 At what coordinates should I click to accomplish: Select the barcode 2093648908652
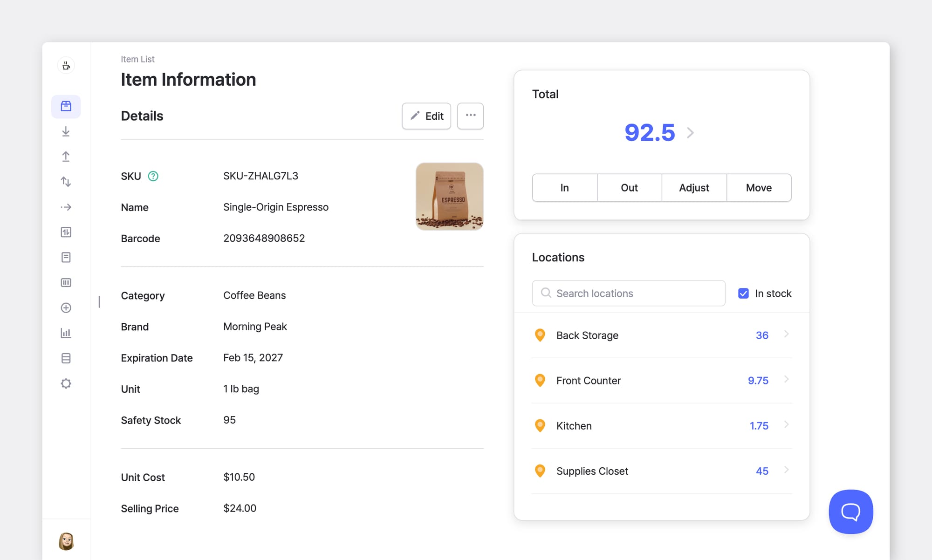pos(264,238)
